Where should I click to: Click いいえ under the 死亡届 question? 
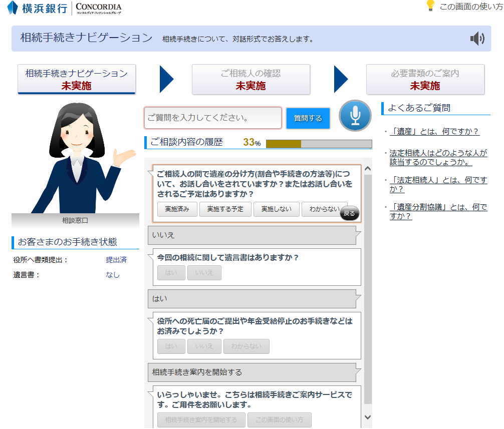[204, 346]
